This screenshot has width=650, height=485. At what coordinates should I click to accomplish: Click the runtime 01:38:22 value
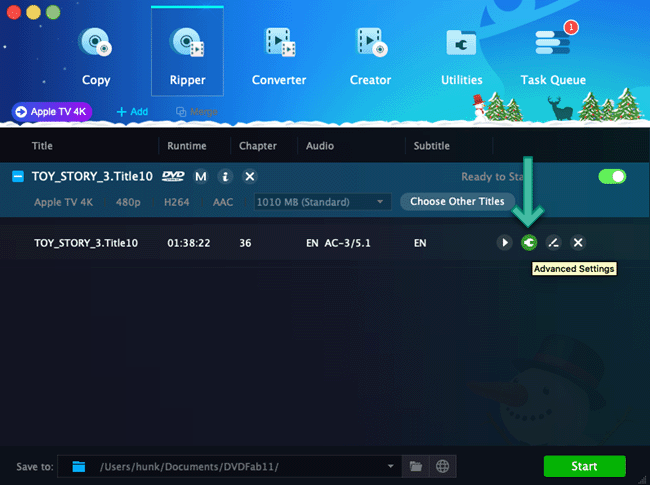(x=189, y=243)
